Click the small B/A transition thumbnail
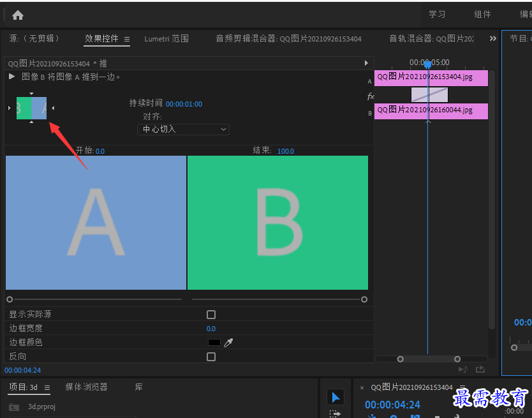This screenshot has height=418, width=532. click(31, 108)
